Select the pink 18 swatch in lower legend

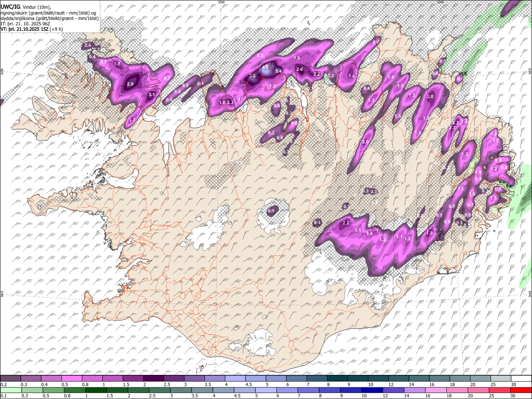[456, 390]
